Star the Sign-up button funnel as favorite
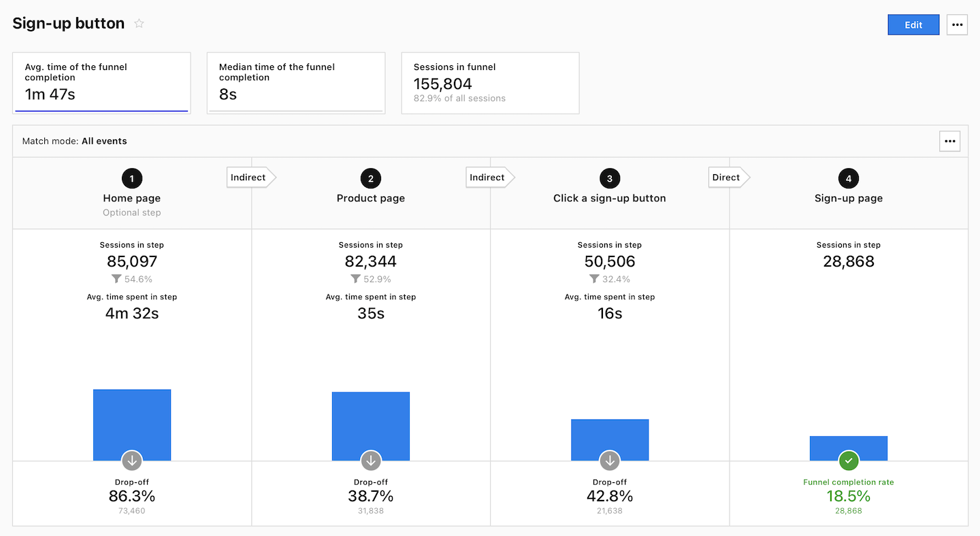 (139, 24)
